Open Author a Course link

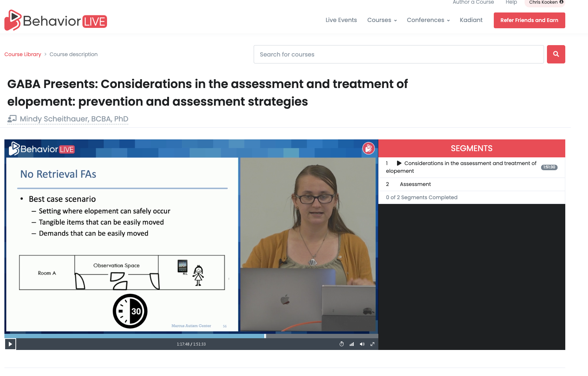click(x=473, y=2)
